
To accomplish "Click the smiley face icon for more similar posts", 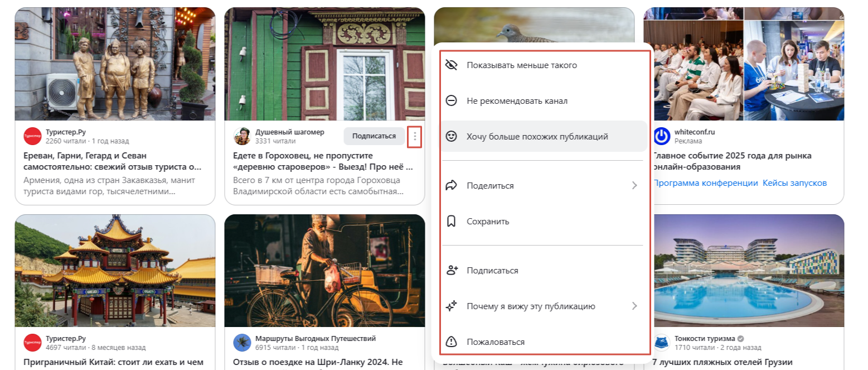I will (452, 136).
